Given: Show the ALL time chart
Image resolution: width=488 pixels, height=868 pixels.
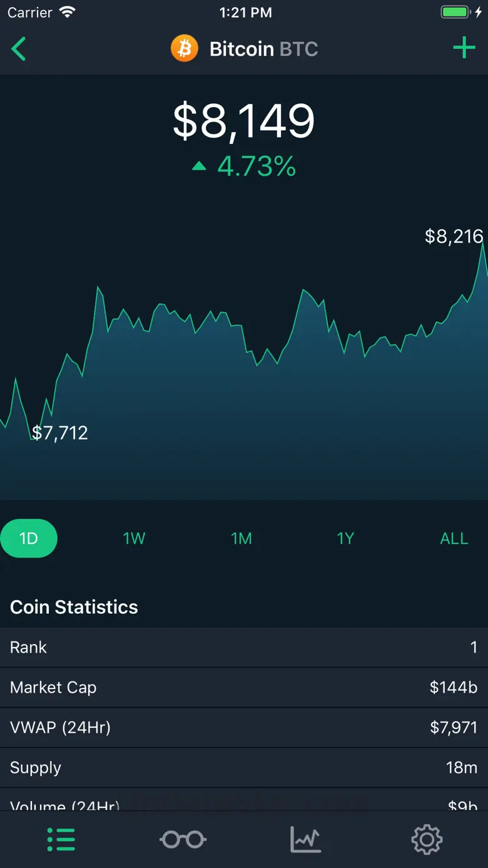Looking at the screenshot, I should (x=454, y=538).
